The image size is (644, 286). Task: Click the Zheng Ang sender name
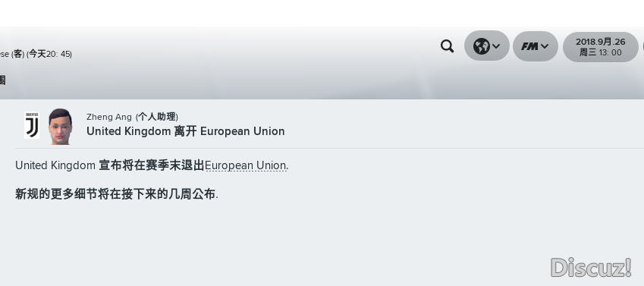pyautogui.click(x=108, y=117)
